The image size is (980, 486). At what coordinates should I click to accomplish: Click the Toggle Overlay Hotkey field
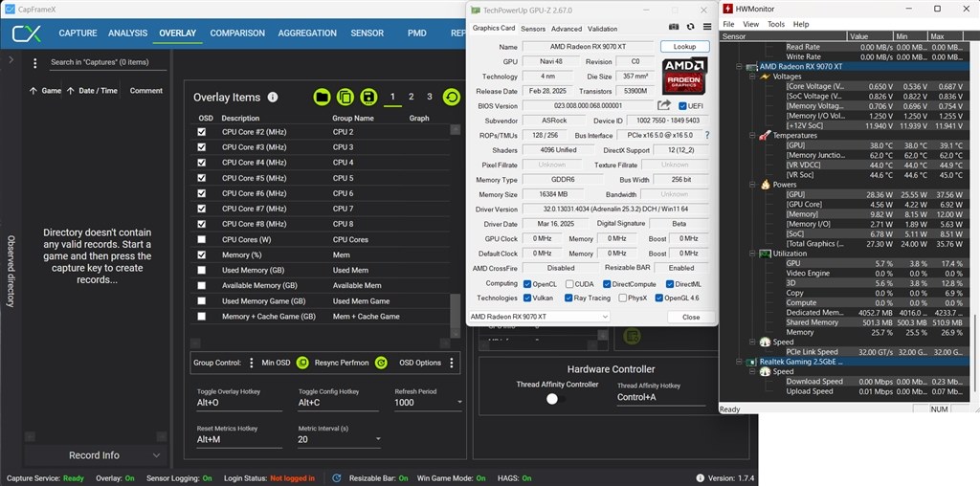(239, 403)
